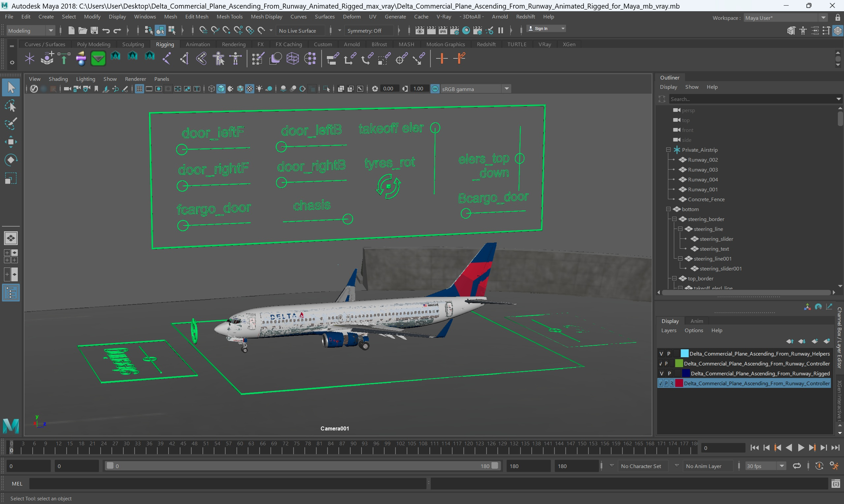Toggle playback P of Helpers layer
The width and height of the screenshot is (844, 504).
tap(669, 354)
